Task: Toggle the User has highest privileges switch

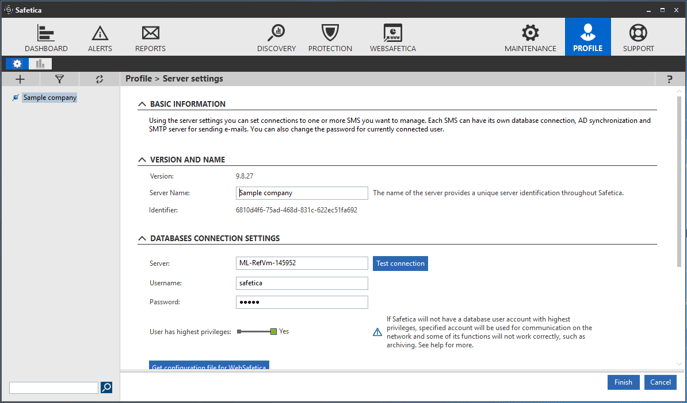Action: [257, 332]
